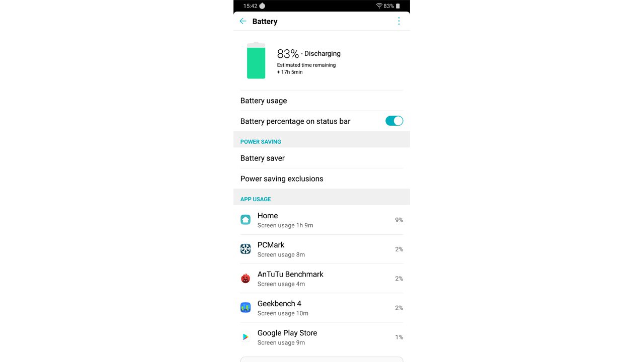The height and width of the screenshot is (362, 644).
Task: Open Battery usage
Action: tap(321, 101)
